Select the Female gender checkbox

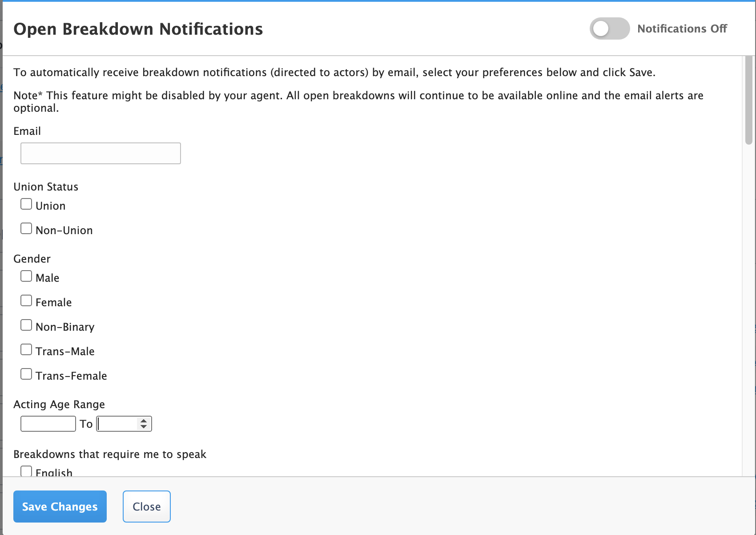26,301
